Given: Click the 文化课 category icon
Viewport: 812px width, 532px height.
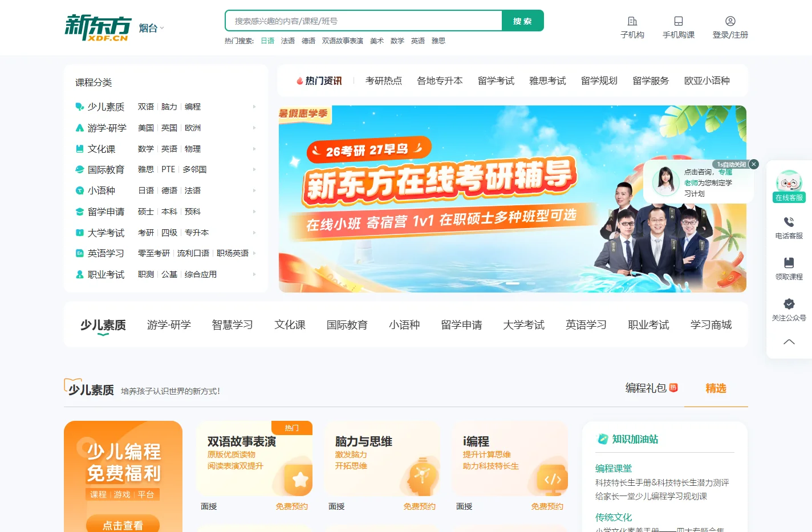Looking at the screenshot, I should pos(80,149).
